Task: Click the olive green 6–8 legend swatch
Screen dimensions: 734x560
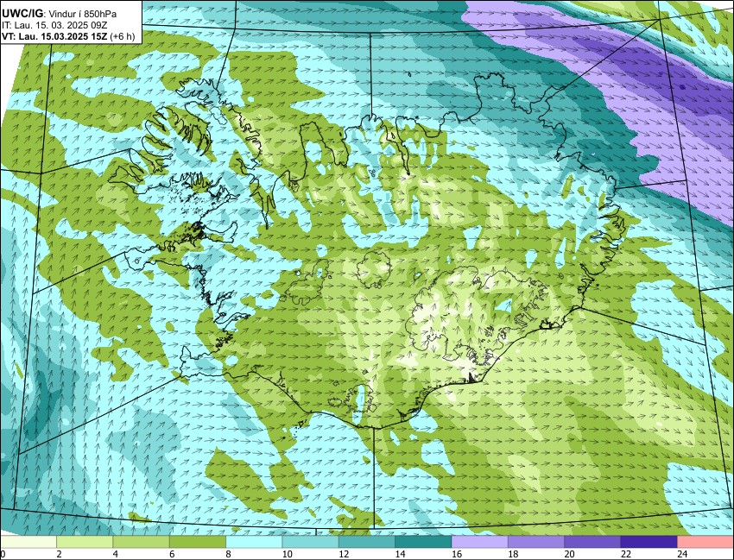Action: click(198, 542)
